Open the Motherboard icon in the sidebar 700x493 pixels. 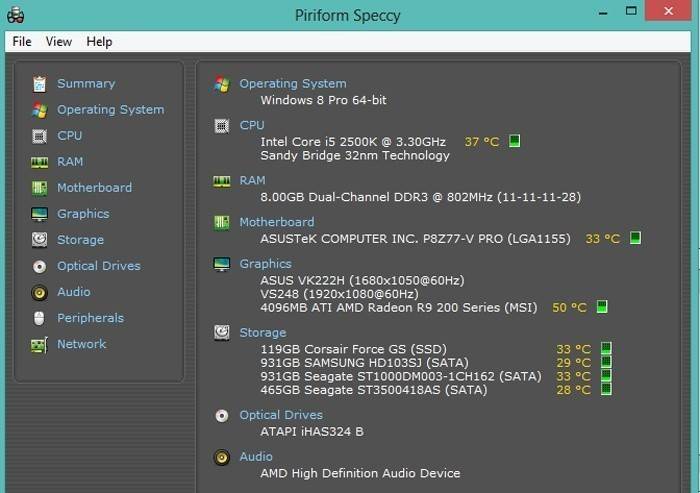39,188
